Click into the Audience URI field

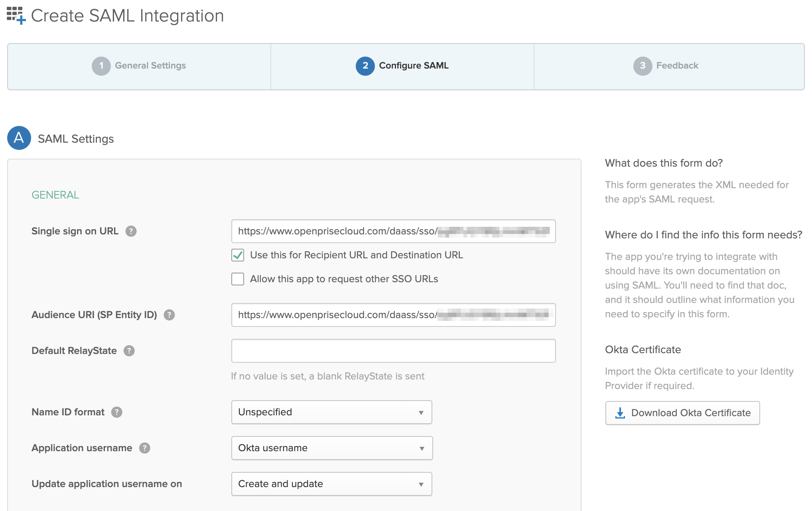(x=394, y=315)
